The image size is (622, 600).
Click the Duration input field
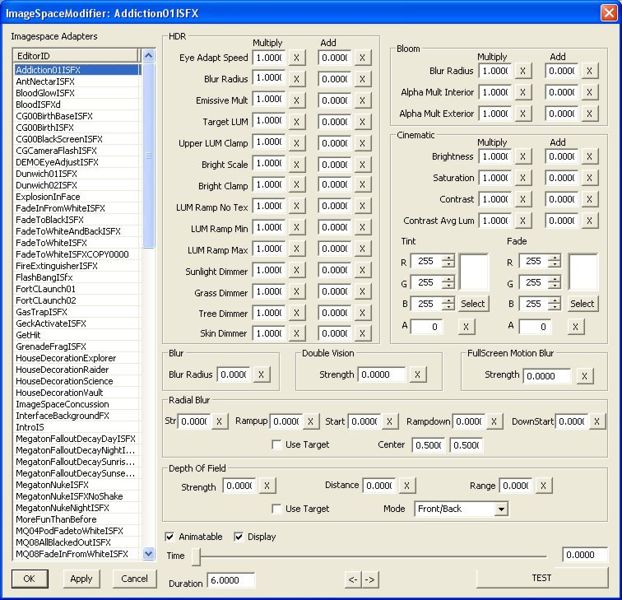point(231,581)
